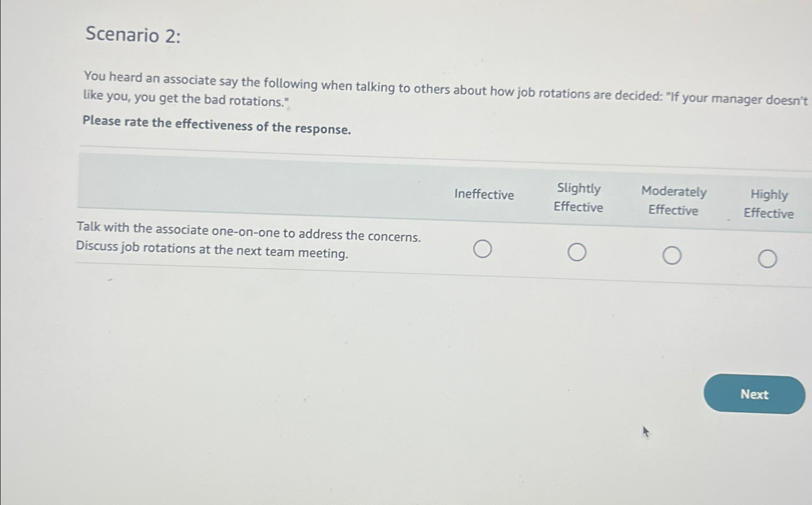
Task: Select the Ineffective rating radio button
Action: (483, 248)
